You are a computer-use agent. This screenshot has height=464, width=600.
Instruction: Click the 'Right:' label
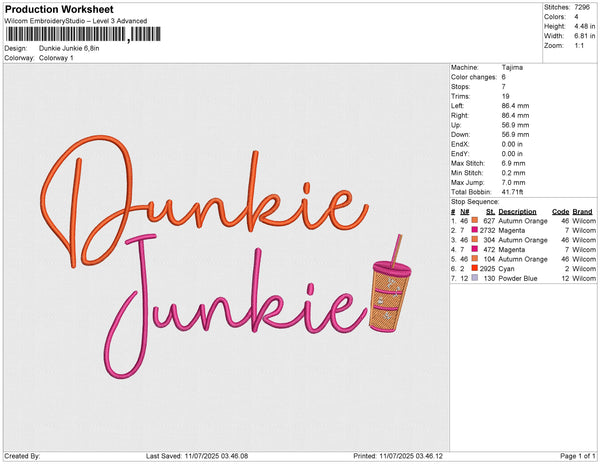tap(460, 116)
